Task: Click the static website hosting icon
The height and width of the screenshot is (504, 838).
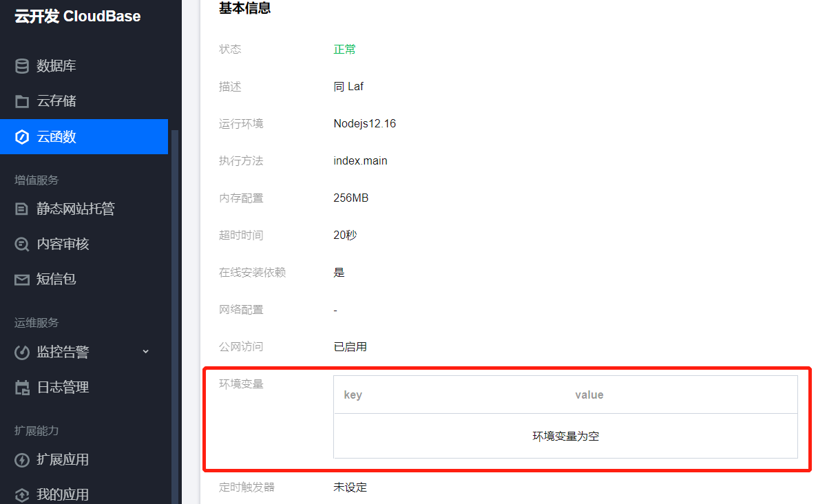Action: (22, 209)
